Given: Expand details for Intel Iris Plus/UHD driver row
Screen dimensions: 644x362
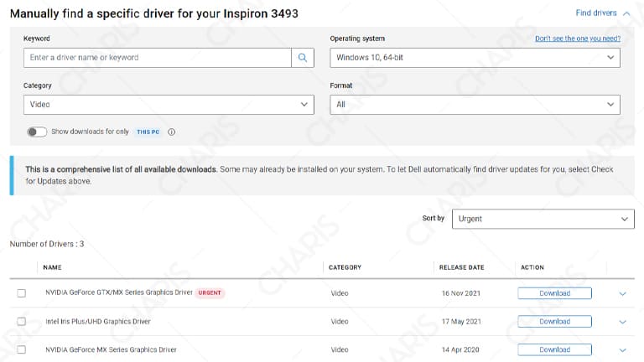Looking at the screenshot, I should [623, 322].
